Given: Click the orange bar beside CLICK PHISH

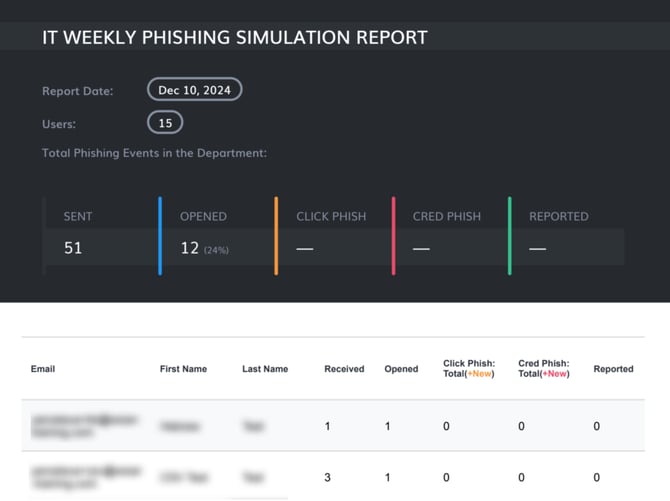Looking at the screenshot, I should coord(277,235).
